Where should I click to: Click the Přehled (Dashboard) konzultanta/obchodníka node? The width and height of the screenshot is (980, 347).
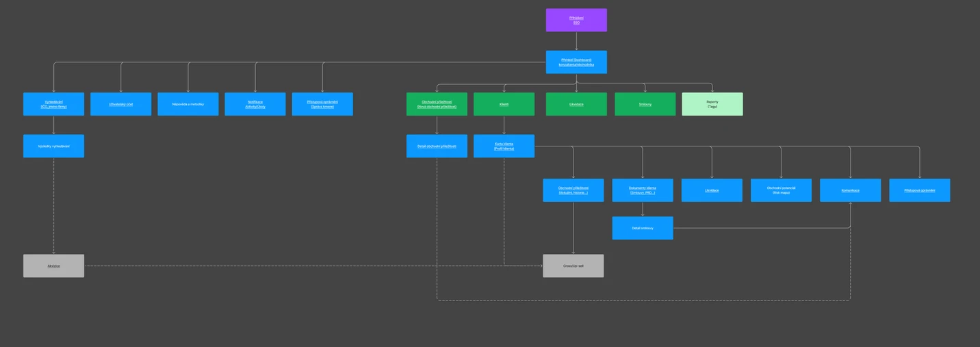pyautogui.click(x=576, y=62)
